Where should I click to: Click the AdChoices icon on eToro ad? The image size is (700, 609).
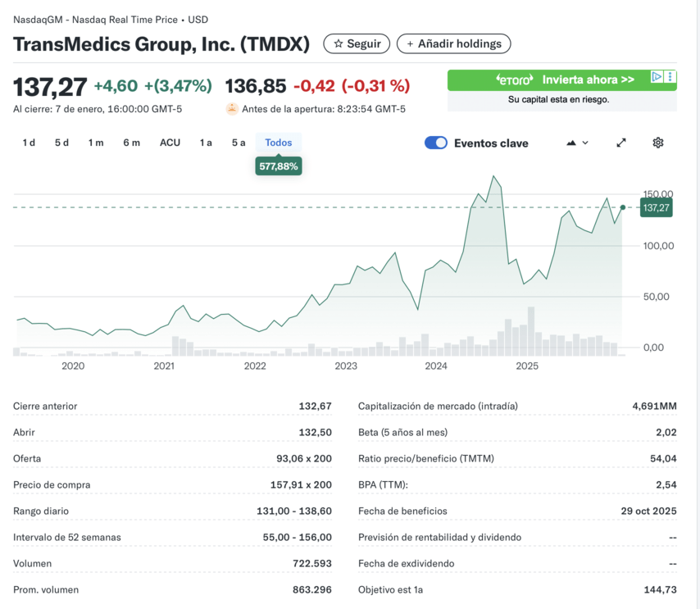(x=657, y=77)
